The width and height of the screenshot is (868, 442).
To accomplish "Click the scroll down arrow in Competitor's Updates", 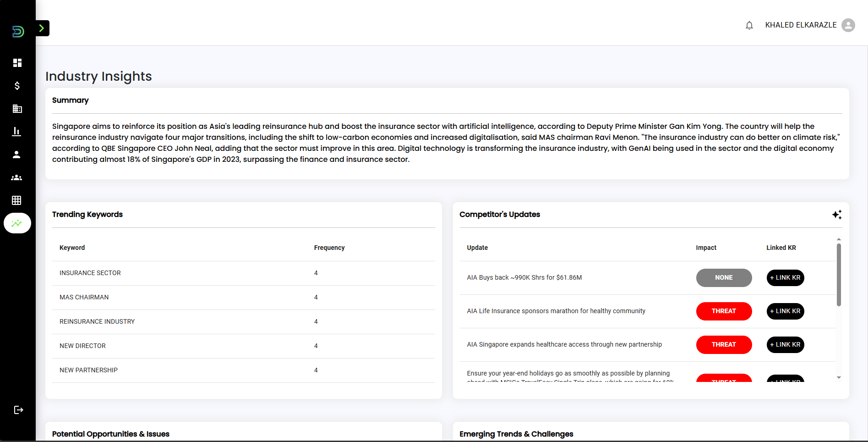I will point(839,378).
